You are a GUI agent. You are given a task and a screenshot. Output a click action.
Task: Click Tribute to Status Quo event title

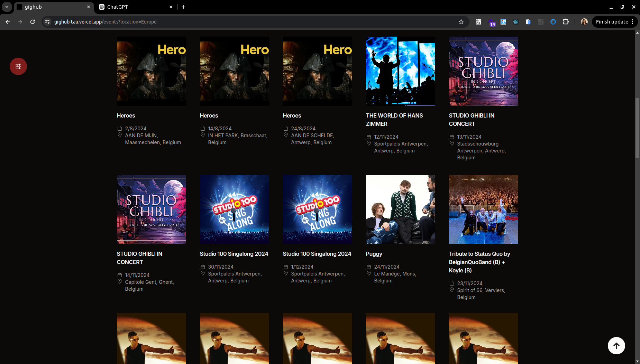pyautogui.click(x=479, y=262)
